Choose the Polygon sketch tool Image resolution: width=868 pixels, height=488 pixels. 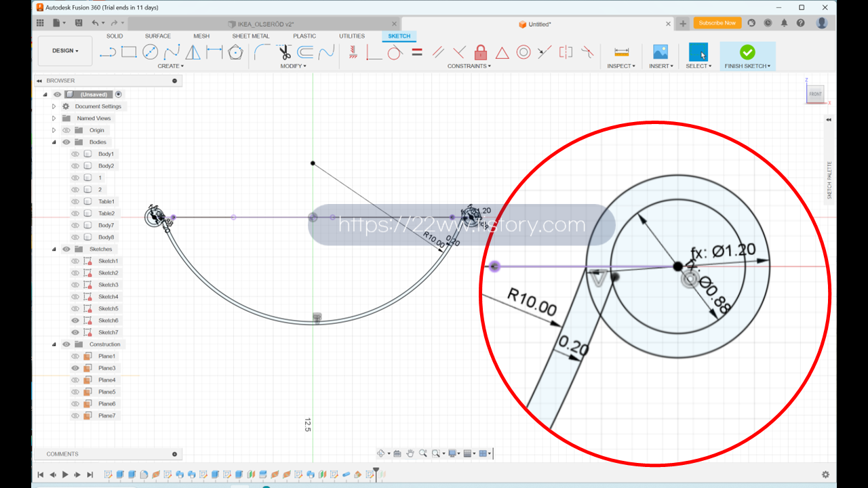coord(235,52)
